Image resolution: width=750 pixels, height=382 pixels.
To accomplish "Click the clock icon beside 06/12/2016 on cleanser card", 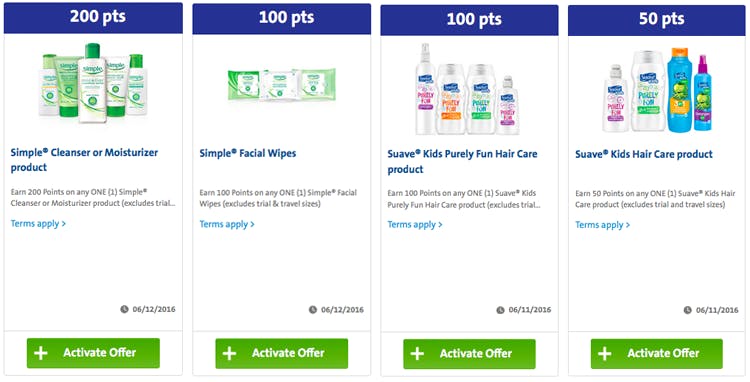I will [124, 309].
